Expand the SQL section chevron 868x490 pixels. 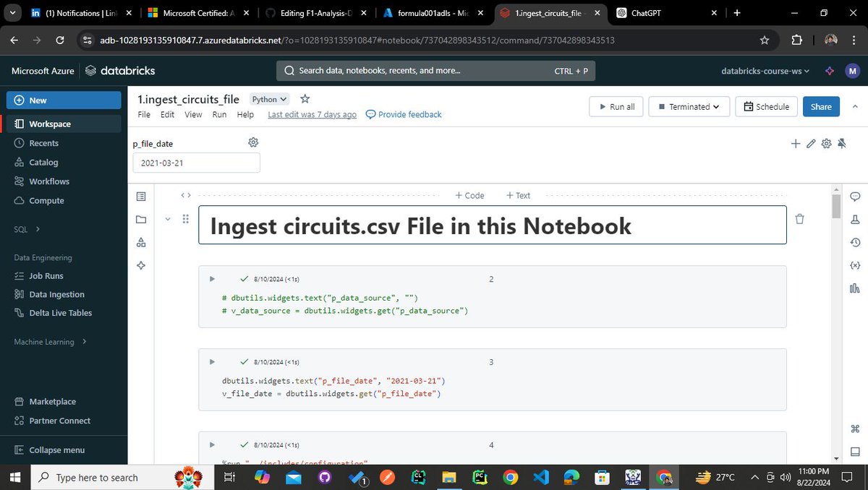(38, 229)
